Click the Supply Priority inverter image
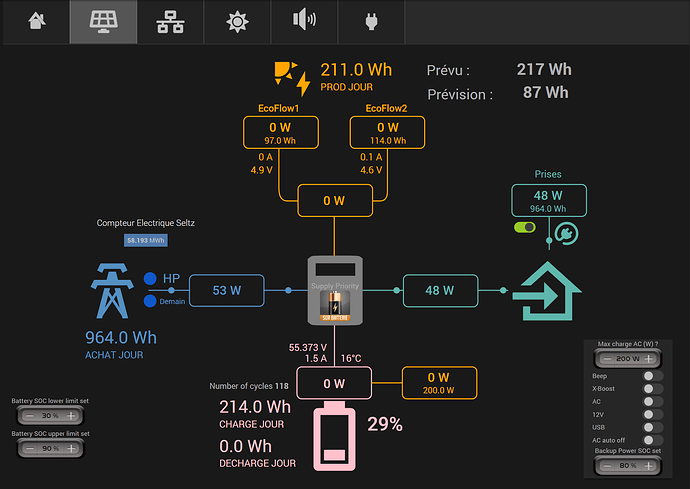Image resolution: width=690 pixels, height=489 pixels. point(335,290)
